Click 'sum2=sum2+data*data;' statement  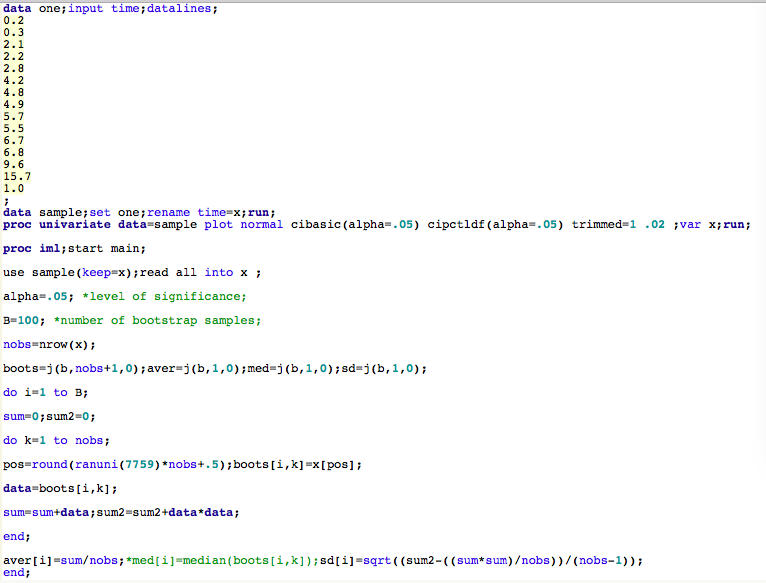point(168,512)
